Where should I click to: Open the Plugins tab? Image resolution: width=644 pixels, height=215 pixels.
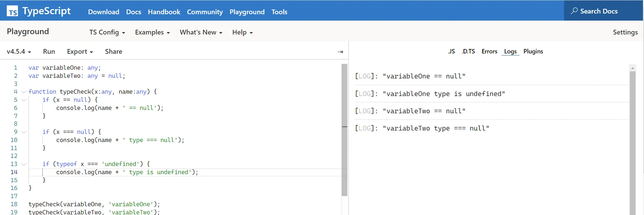click(x=533, y=51)
